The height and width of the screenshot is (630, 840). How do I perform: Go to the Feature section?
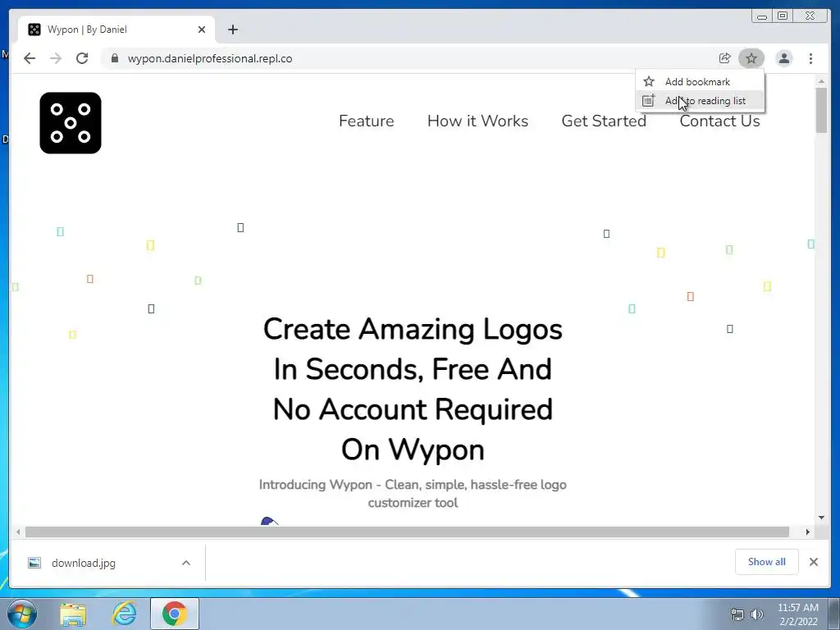(x=367, y=121)
